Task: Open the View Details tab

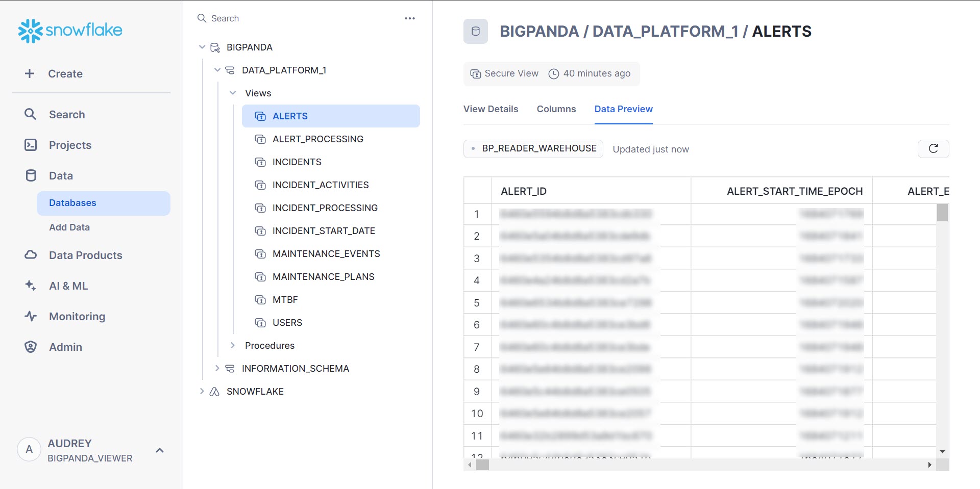Action: [491, 109]
